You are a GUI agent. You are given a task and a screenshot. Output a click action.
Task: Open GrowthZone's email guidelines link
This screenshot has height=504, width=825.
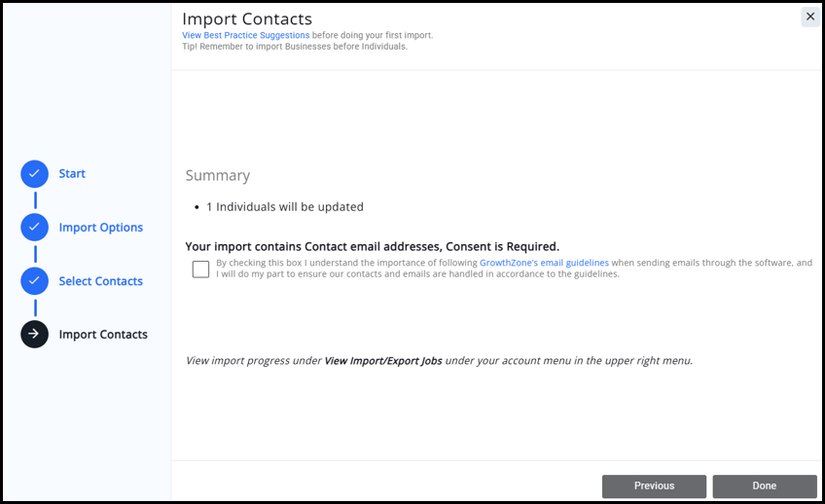[544, 263]
